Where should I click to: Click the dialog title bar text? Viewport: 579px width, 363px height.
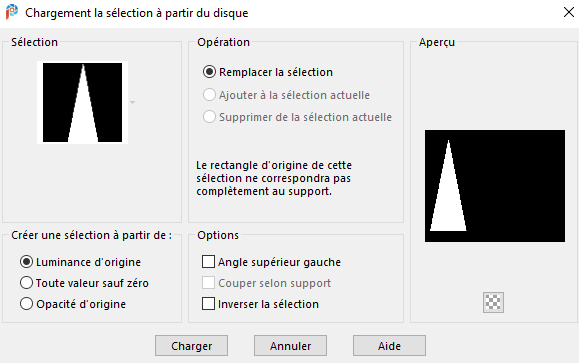(137, 13)
